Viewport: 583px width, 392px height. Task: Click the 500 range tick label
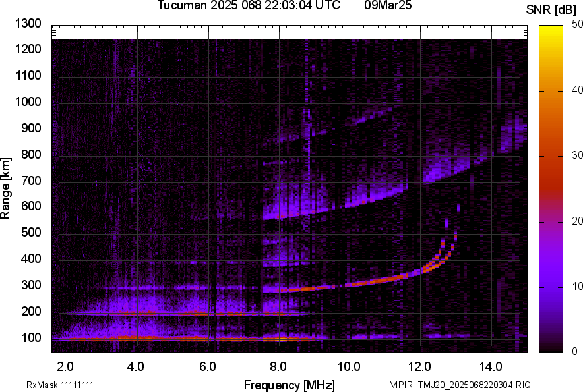tap(32, 233)
